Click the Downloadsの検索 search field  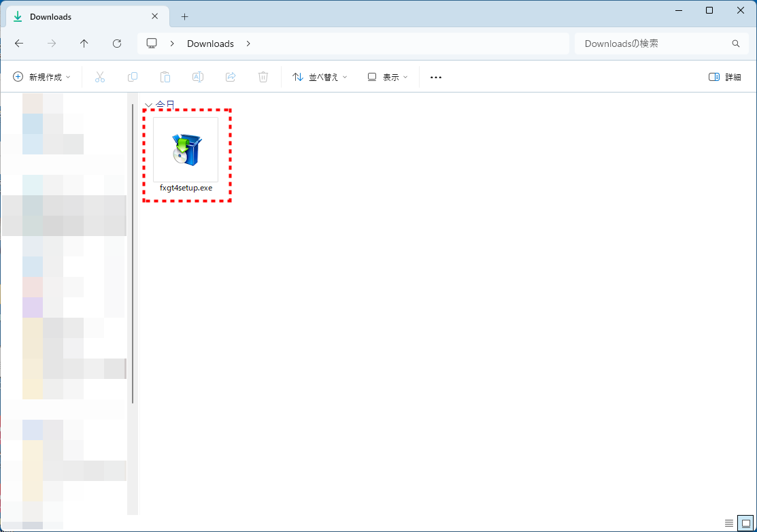point(653,44)
